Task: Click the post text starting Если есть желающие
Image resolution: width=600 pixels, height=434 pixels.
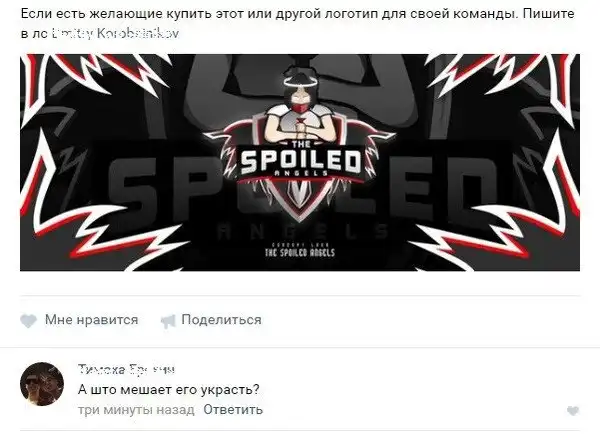Action: [298, 24]
